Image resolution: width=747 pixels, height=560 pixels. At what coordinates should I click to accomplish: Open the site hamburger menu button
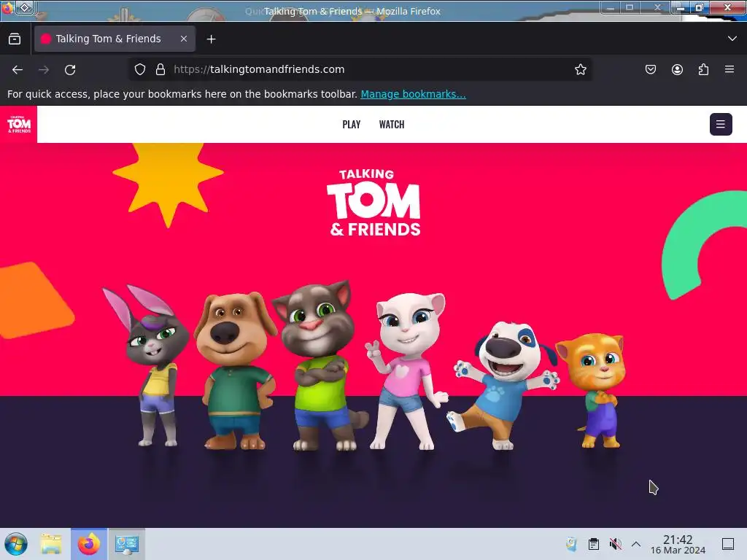721,124
